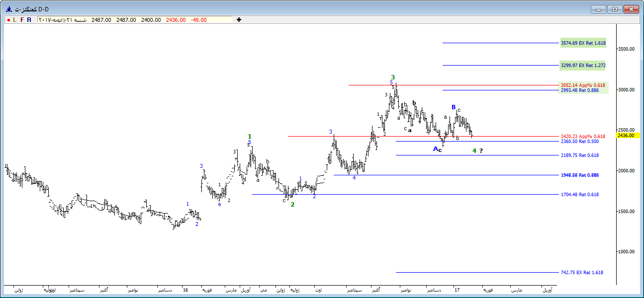This screenshot has width=644, height=298.
Task: Click the year 16 marker on the time axis
Action: (x=185, y=290)
